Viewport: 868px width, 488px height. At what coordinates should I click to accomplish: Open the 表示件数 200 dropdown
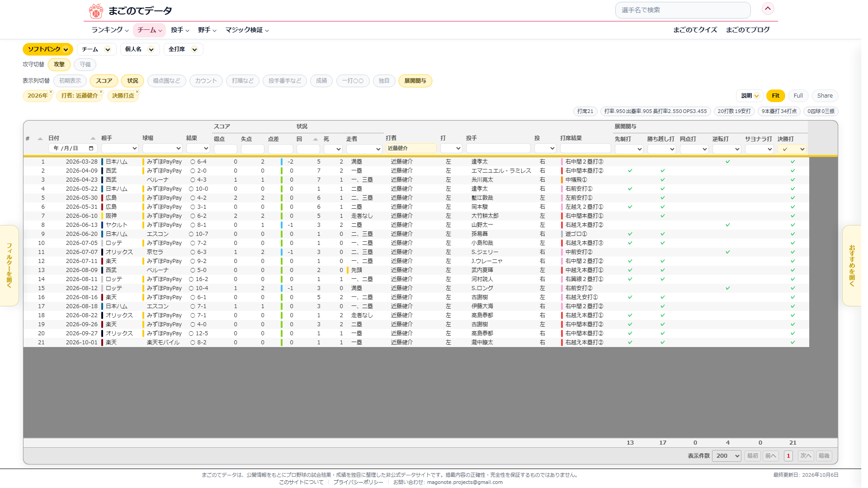(x=726, y=456)
